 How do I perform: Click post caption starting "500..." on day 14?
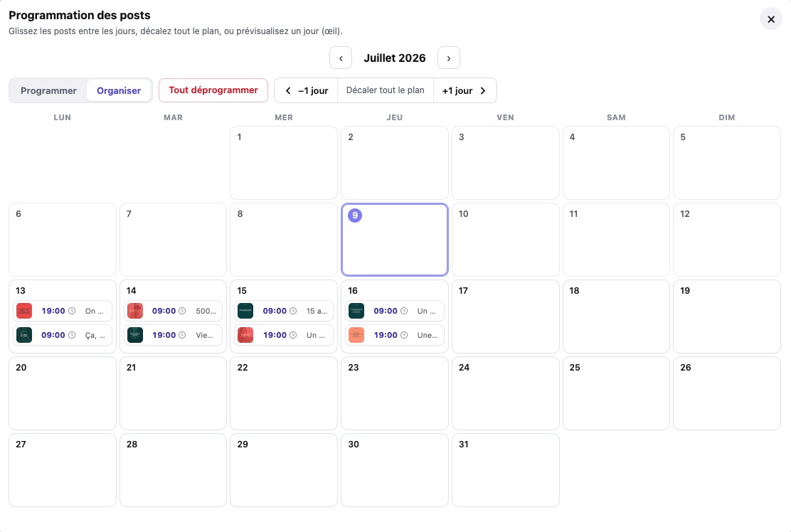pyautogui.click(x=206, y=311)
